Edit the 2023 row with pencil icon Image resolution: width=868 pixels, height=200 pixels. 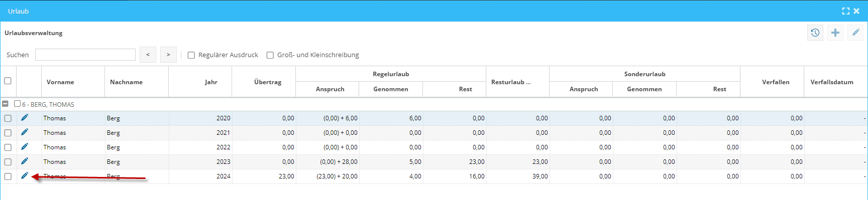pyautogui.click(x=24, y=161)
